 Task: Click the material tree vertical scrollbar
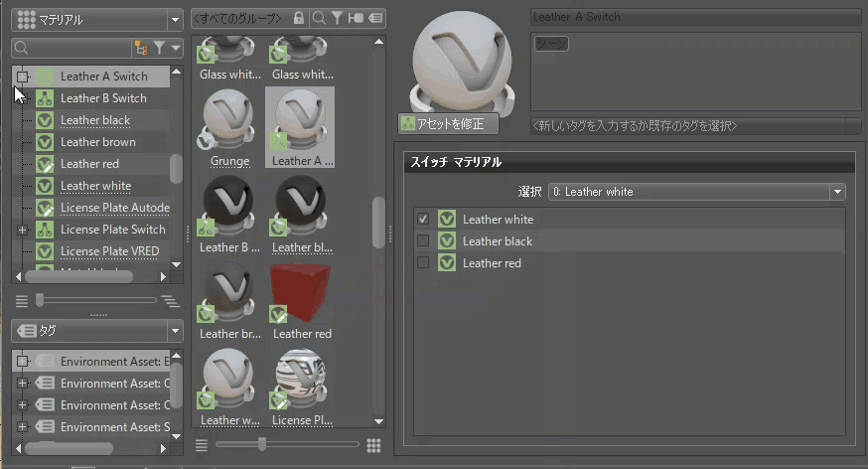(x=176, y=169)
